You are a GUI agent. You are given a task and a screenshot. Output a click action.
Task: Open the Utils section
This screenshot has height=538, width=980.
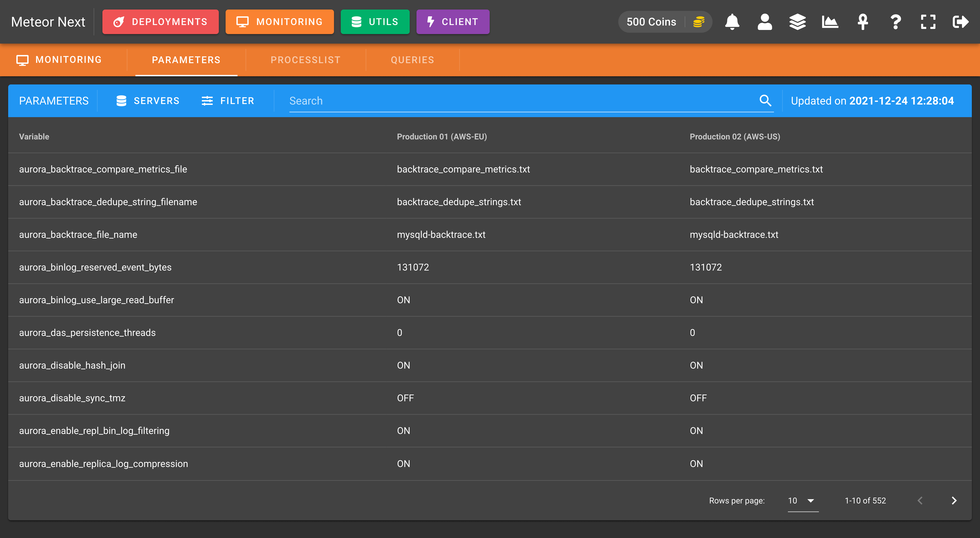tap(375, 22)
